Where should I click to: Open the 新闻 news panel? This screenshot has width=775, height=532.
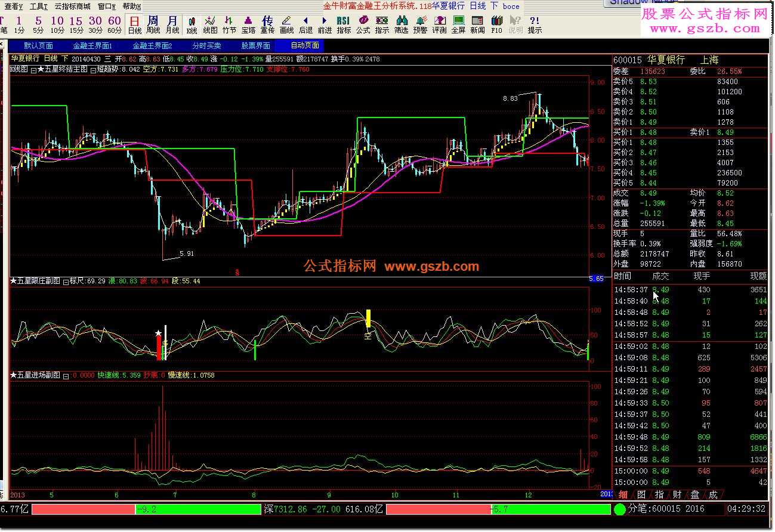click(477, 24)
